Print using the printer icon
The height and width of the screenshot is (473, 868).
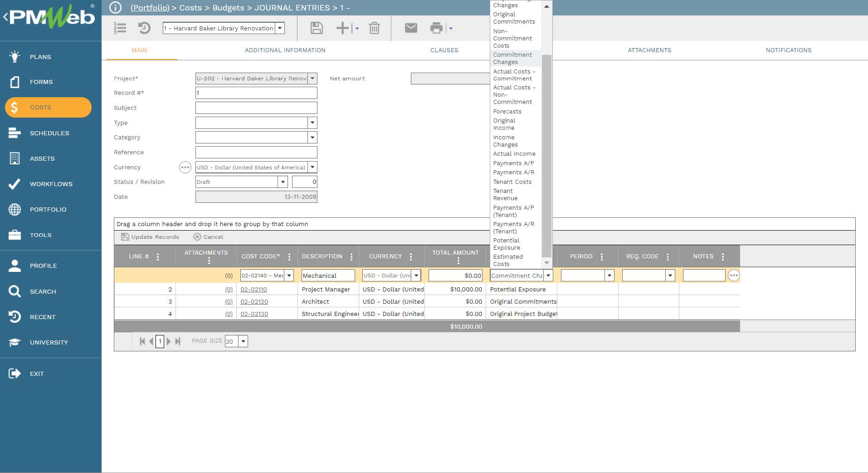pos(436,28)
